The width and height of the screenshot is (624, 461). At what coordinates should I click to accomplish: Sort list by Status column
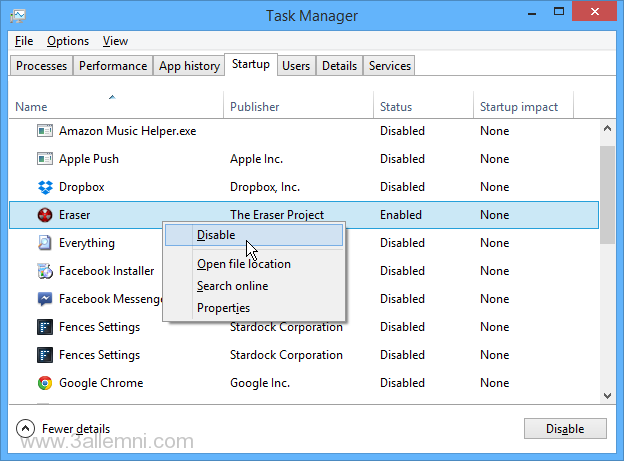click(397, 107)
